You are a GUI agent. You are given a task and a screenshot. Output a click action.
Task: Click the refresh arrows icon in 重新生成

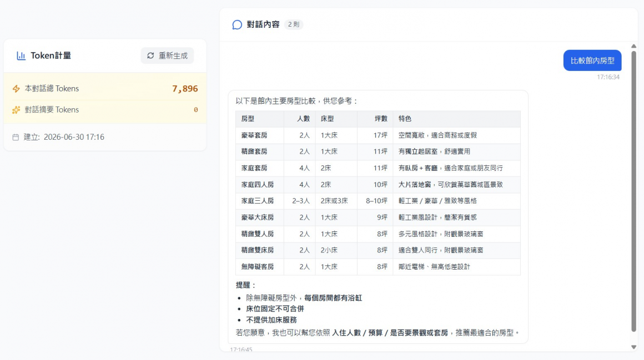(151, 55)
